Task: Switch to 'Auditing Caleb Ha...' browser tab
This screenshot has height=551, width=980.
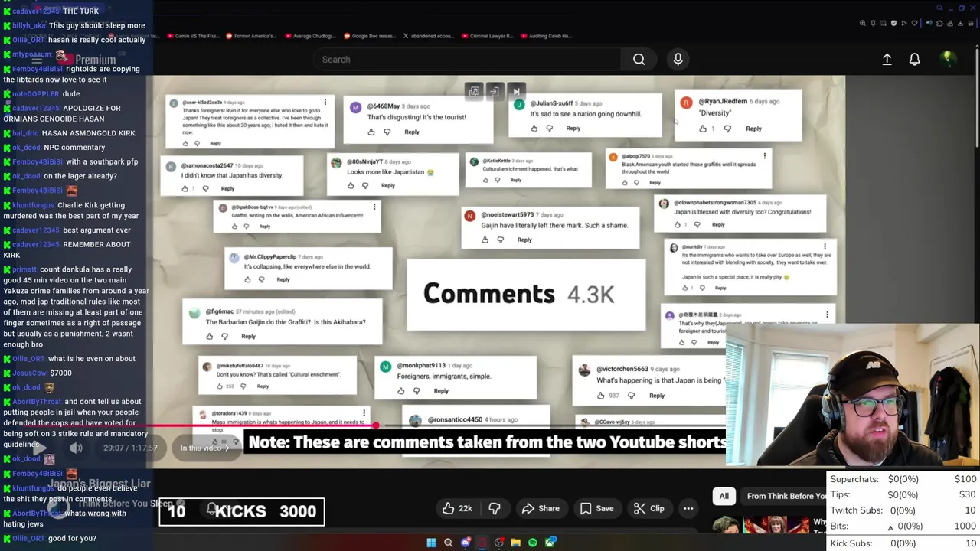Action: click(x=545, y=36)
